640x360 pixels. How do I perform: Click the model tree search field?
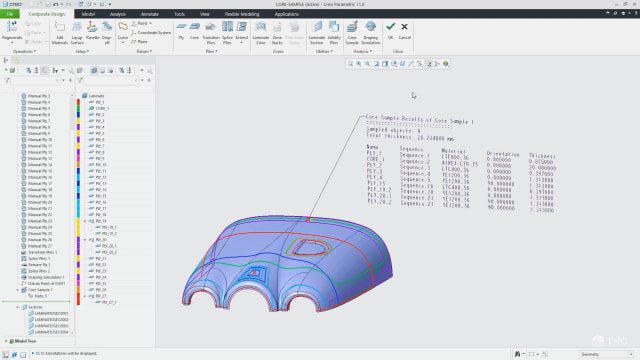35,80
